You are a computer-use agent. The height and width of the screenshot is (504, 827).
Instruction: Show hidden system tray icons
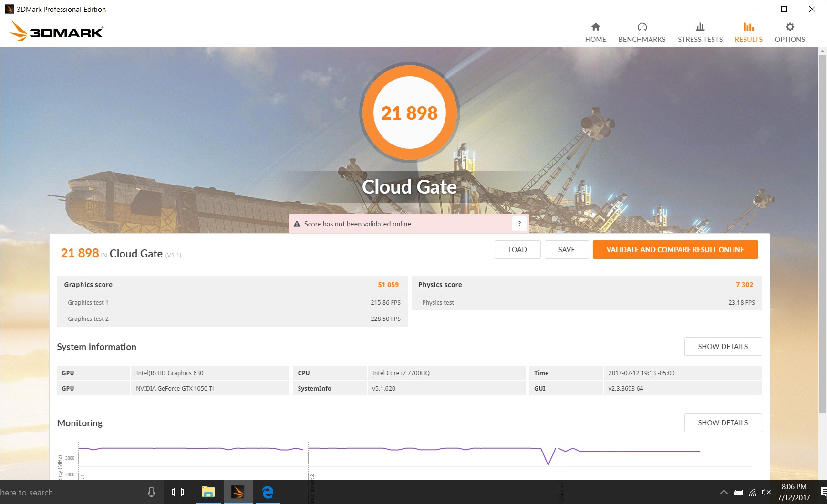point(724,492)
